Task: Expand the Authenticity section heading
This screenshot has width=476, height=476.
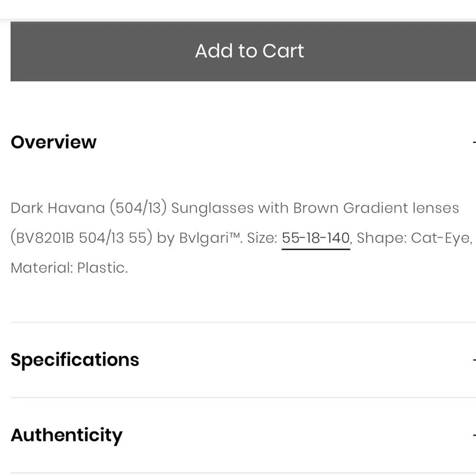Action: 67,435
